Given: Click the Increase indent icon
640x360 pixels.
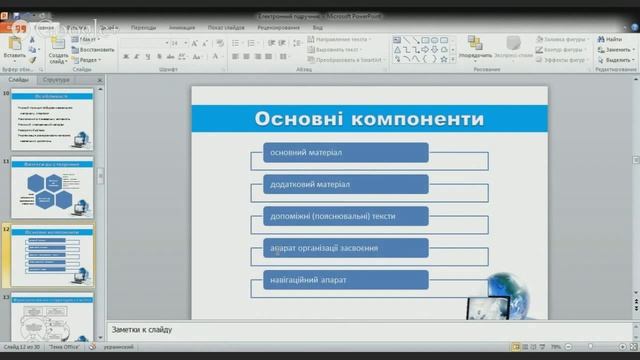Looking at the screenshot, I should coord(282,43).
